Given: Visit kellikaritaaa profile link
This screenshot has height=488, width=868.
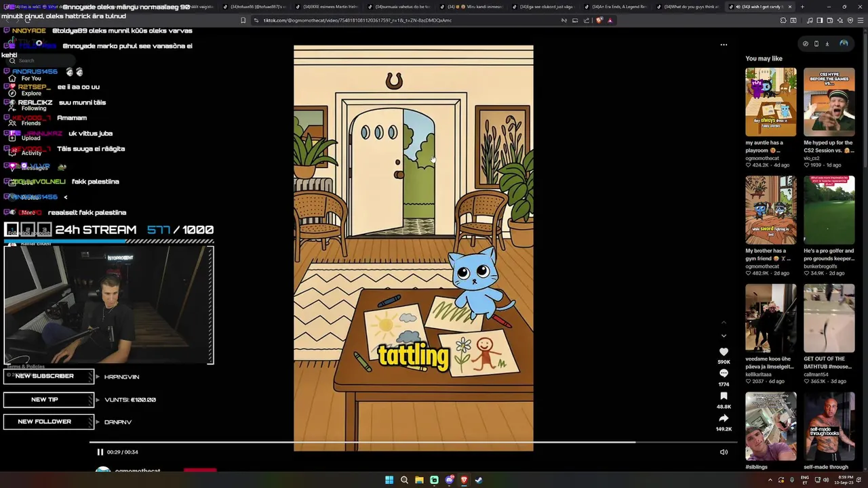Looking at the screenshot, I should 760,375.
